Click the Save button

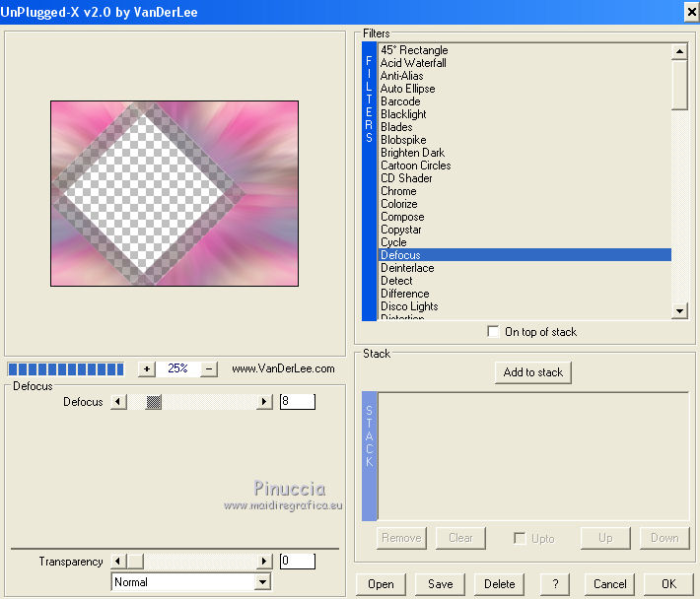click(x=440, y=584)
